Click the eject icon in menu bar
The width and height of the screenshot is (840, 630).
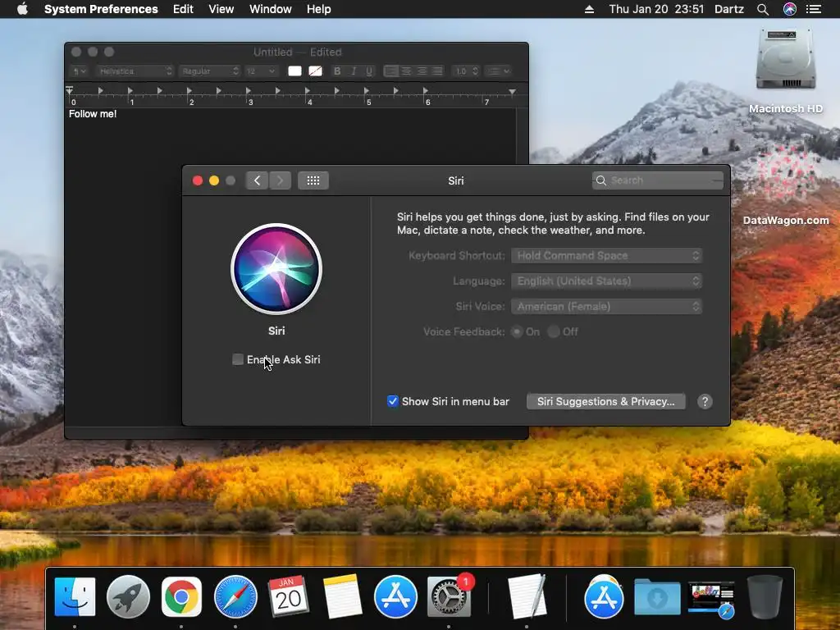tap(589, 9)
